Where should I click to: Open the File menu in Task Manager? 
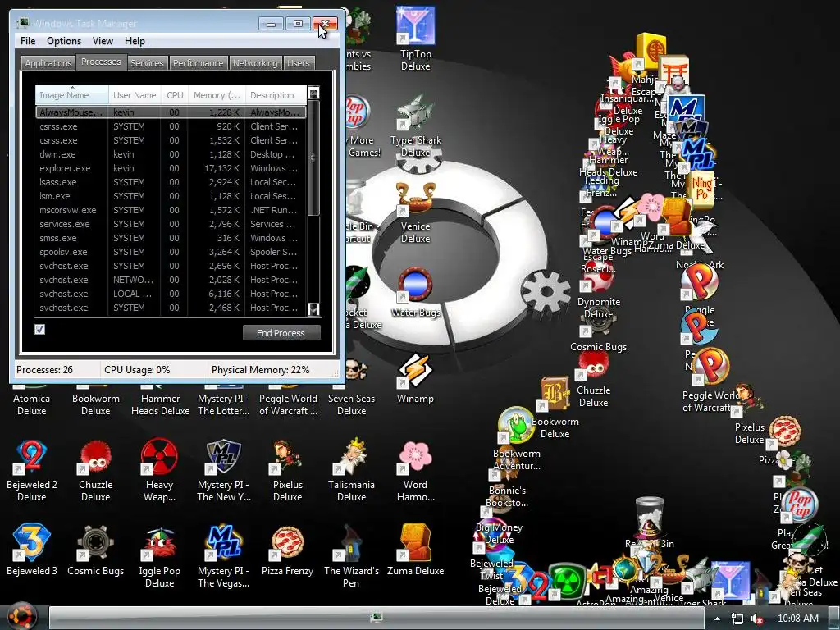point(28,41)
